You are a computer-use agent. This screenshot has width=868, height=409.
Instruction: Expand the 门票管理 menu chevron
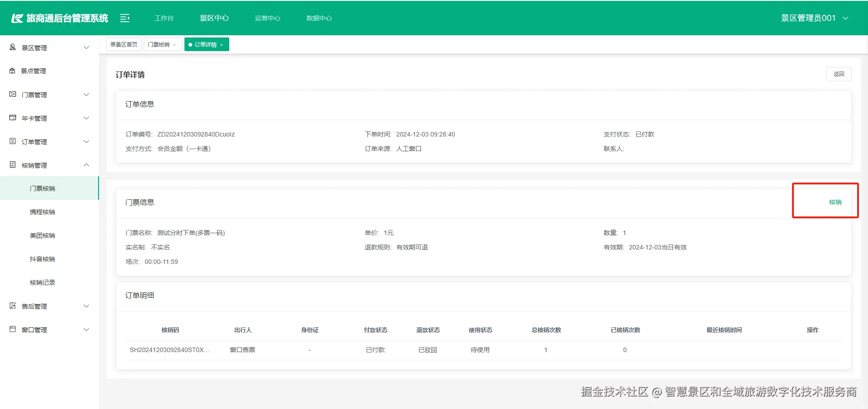[86, 94]
